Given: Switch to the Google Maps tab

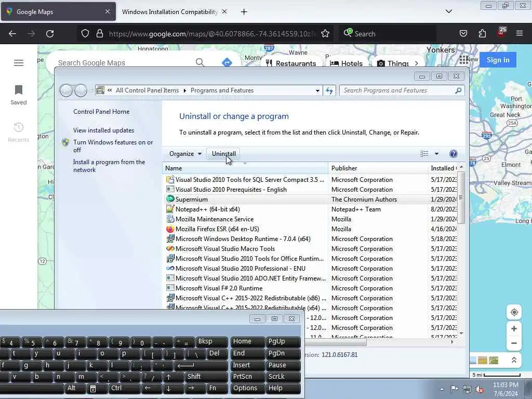Looking at the screenshot, I should point(58,11).
